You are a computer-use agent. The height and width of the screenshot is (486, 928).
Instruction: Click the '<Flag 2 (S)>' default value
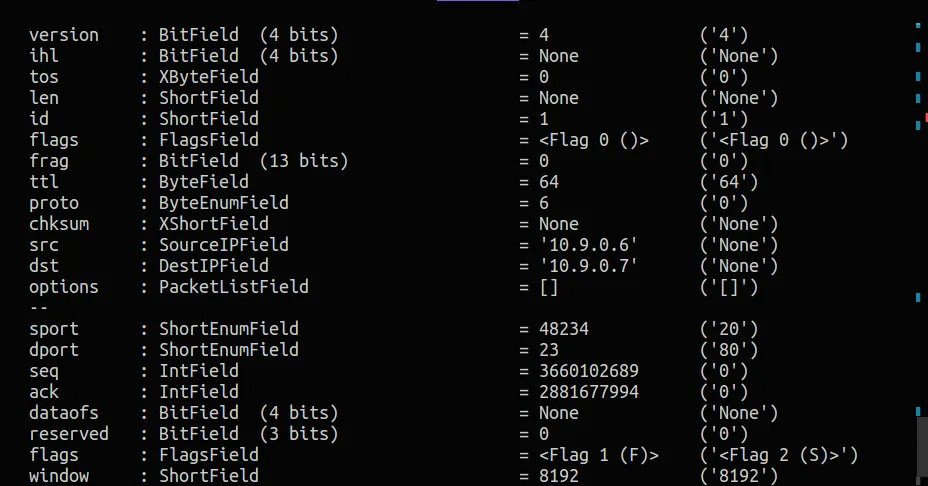[x=779, y=455]
